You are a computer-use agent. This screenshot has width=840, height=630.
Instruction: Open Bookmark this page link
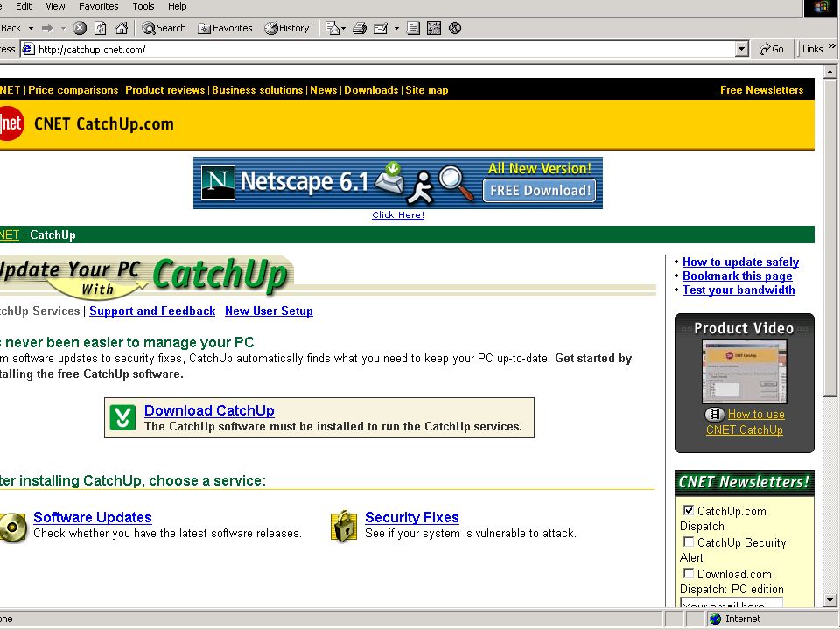(x=737, y=276)
